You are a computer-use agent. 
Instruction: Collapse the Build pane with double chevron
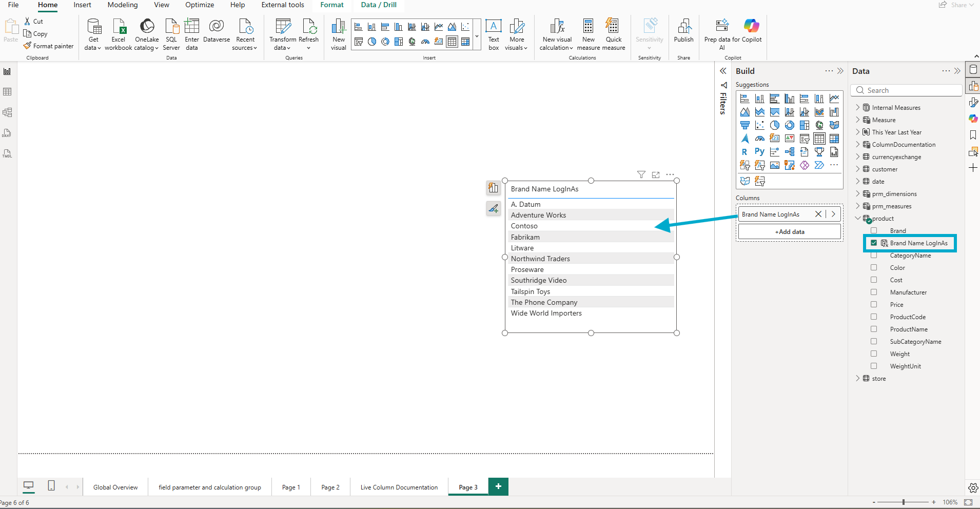click(x=840, y=71)
